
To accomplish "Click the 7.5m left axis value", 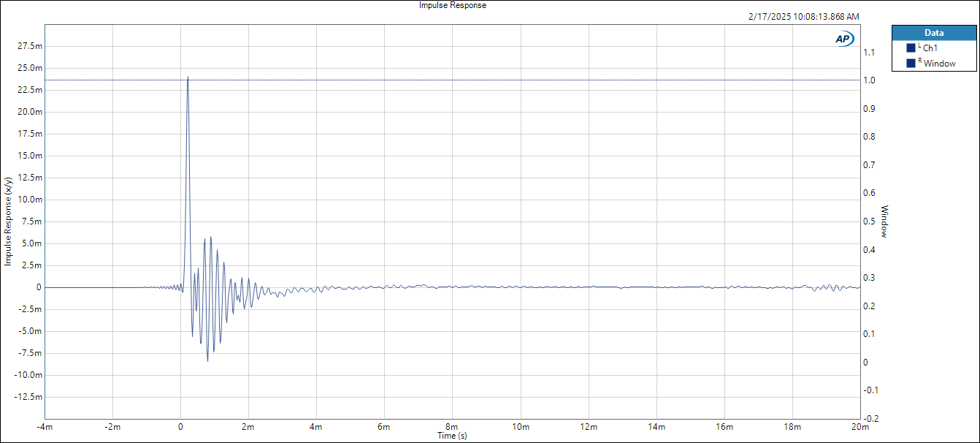I will coord(31,221).
